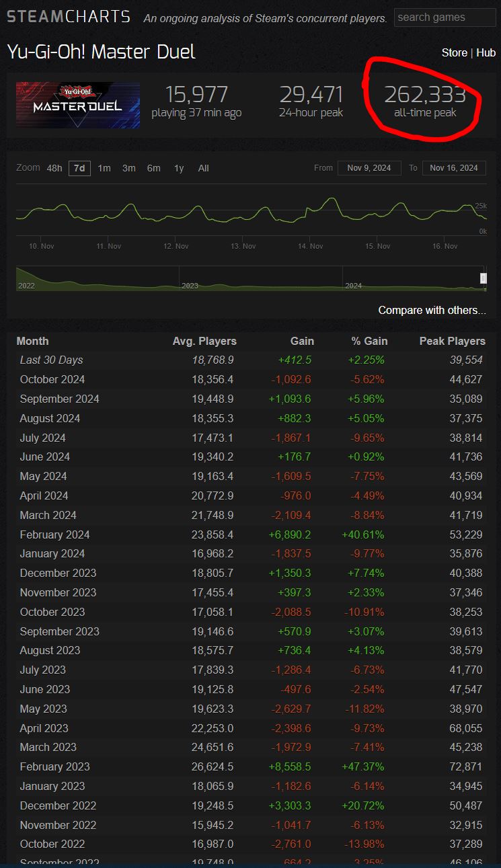Click the % Gain column header
501x868 pixels.
tap(369, 341)
